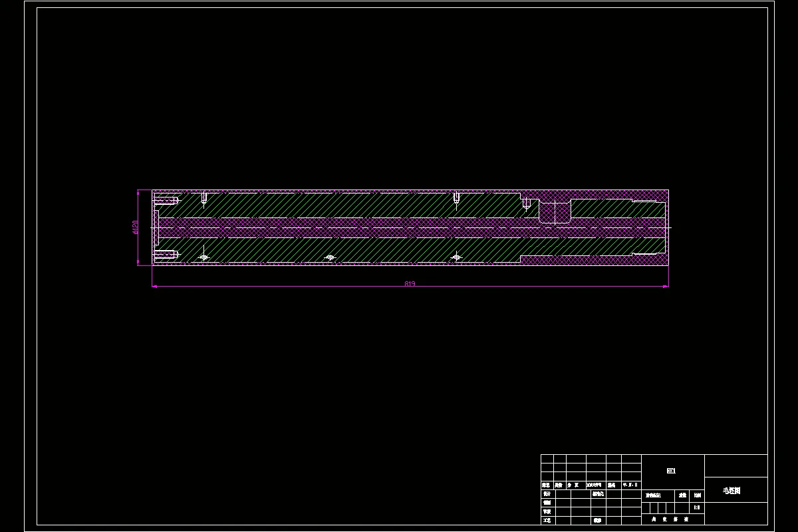The height and width of the screenshot is (532, 798).
Task: Click the 毛坯图 title block label
Action: click(x=731, y=491)
